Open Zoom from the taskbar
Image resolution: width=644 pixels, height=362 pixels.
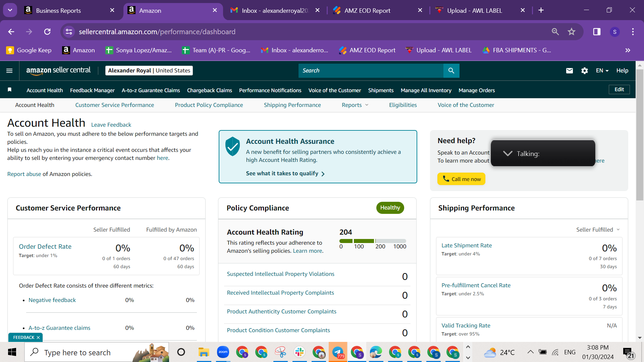(x=223, y=352)
